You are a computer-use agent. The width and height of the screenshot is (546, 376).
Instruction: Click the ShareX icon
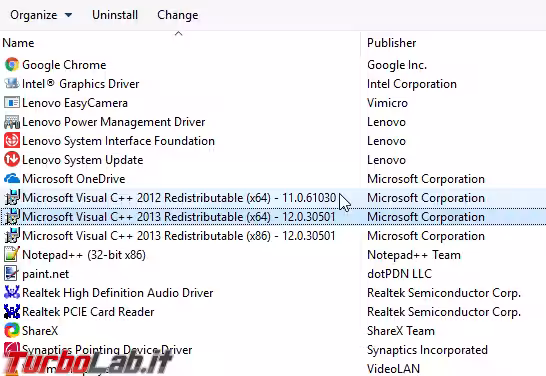tap(12, 330)
